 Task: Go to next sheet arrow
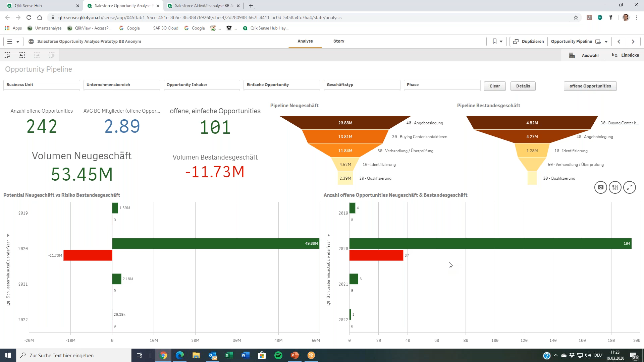click(x=633, y=42)
